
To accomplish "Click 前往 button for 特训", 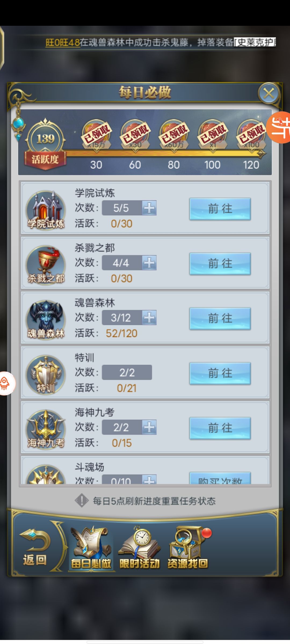I will point(220,373).
